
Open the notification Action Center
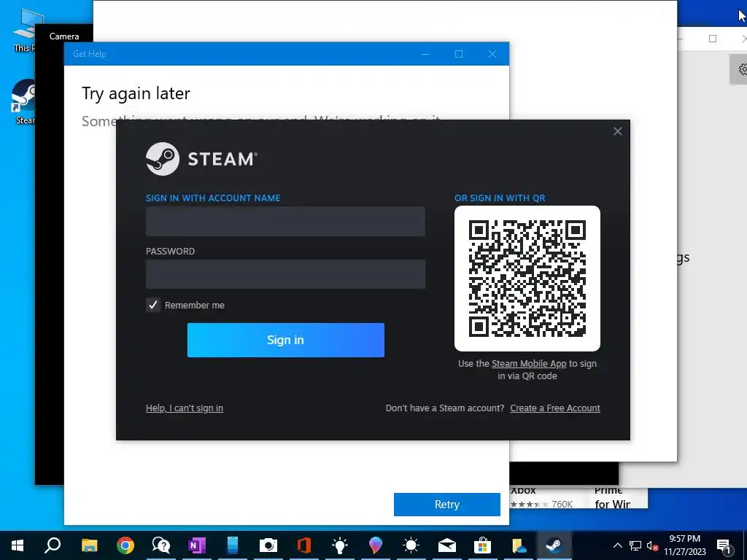[724, 545]
